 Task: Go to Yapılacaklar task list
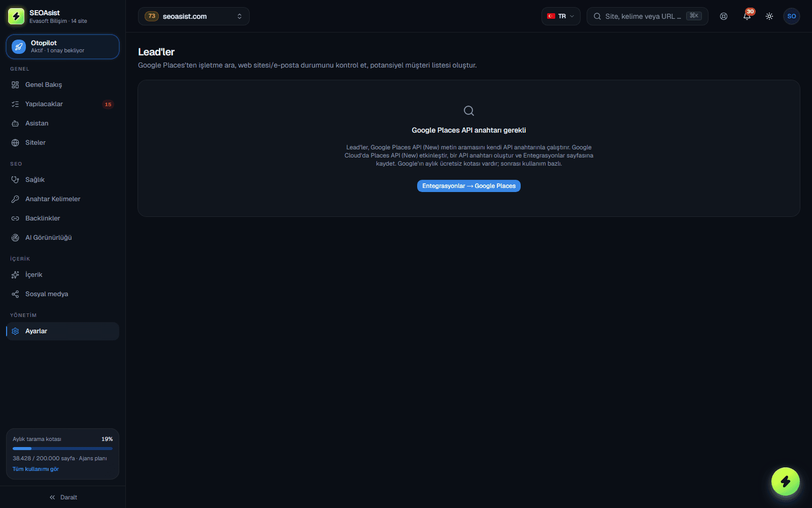pyautogui.click(x=62, y=104)
